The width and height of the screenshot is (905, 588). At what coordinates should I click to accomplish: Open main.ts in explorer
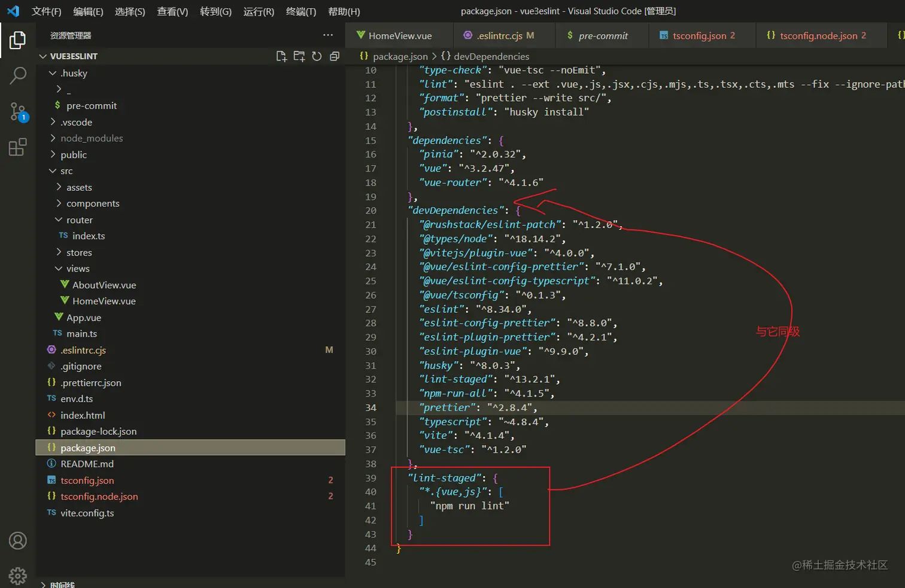tap(190, 334)
